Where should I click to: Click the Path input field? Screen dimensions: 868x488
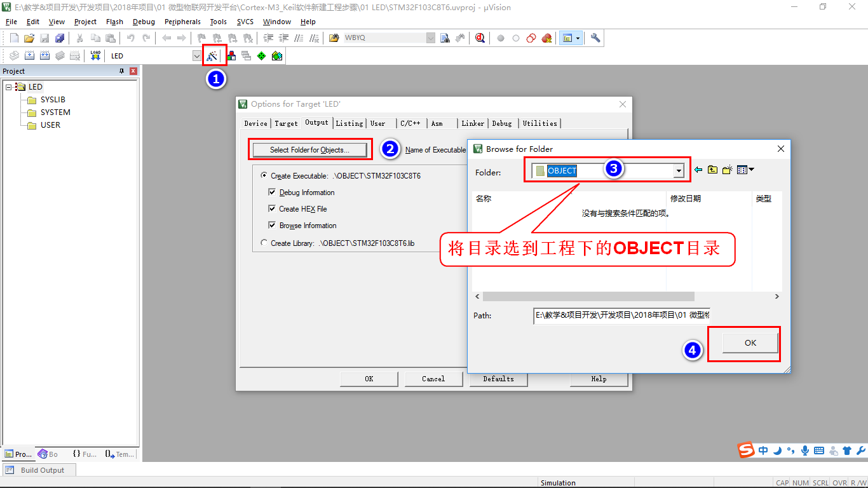pos(621,315)
